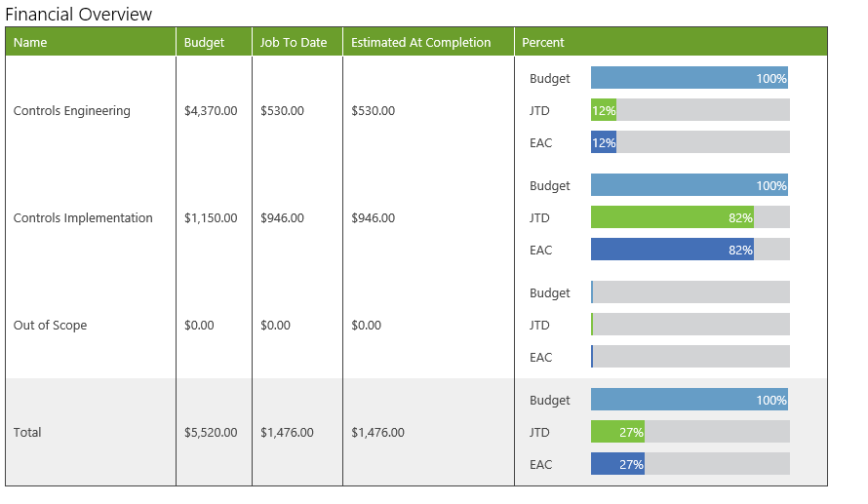The height and width of the screenshot is (504, 868).
Task: Click Controls Engineering Job To Date $530.00
Action: [x=282, y=111]
